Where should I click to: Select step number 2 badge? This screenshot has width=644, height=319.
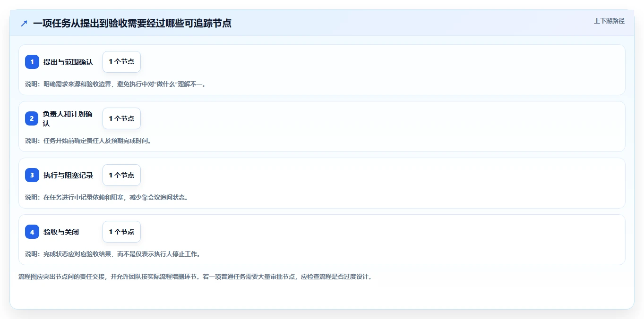point(32,118)
